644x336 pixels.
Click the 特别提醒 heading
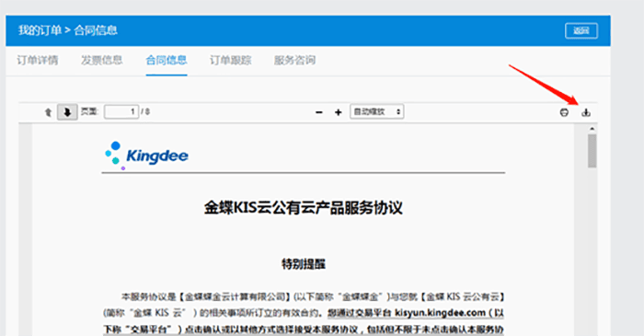tap(303, 263)
